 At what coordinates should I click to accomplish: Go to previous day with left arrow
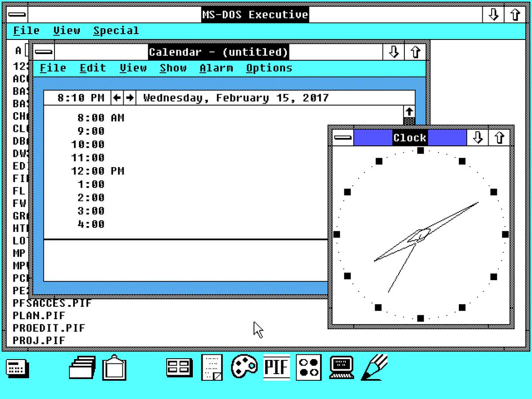[x=117, y=98]
